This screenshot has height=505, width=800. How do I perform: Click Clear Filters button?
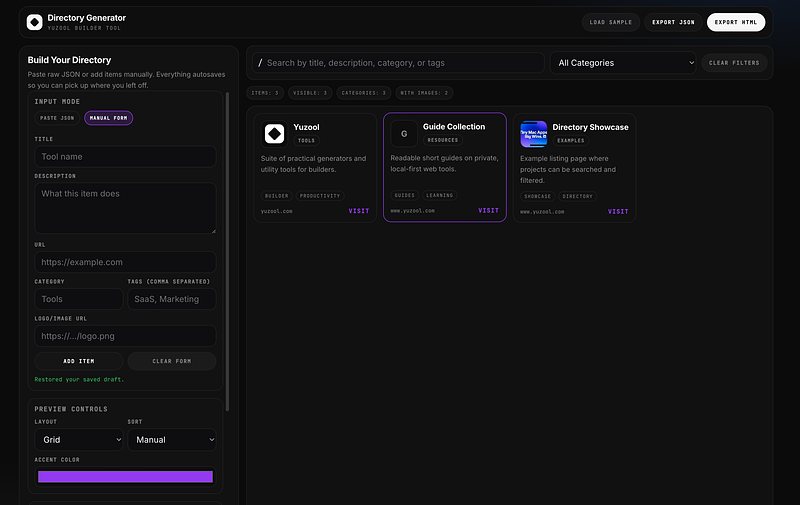pos(734,63)
